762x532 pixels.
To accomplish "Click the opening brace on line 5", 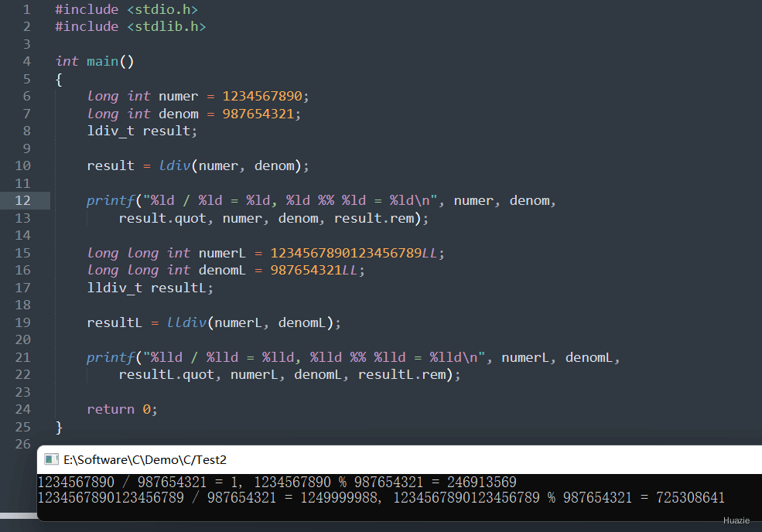I will (x=59, y=80).
